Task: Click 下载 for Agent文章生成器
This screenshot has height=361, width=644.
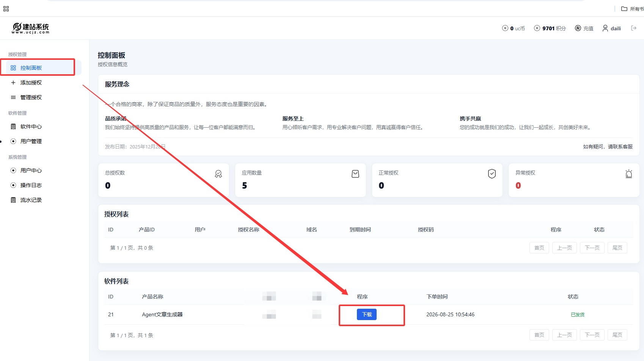Action: click(367, 314)
